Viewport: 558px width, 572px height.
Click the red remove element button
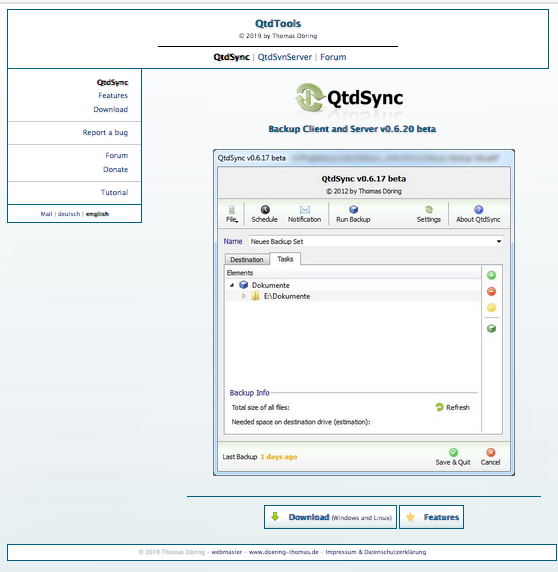pyautogui.click(x=491, y=291)
